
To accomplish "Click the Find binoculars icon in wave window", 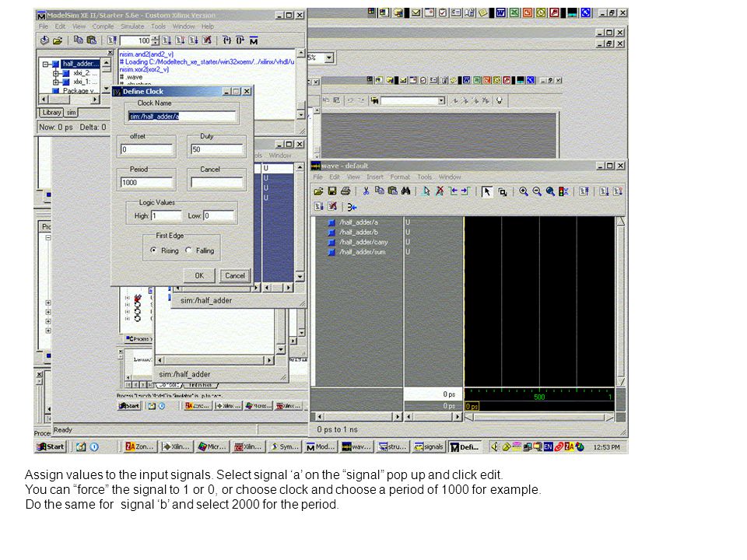I will (x=406, y=191).
